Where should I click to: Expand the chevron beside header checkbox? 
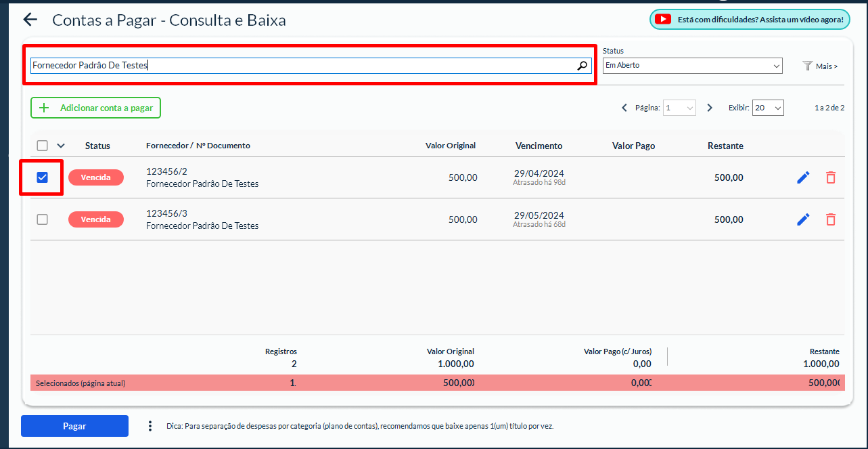(x=61, y=146)
